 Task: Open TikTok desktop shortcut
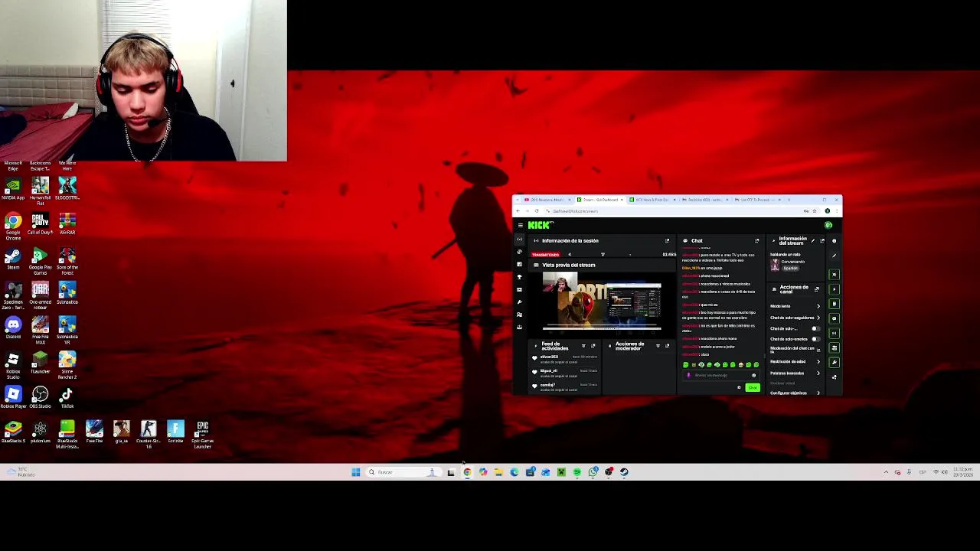point(67,397)
